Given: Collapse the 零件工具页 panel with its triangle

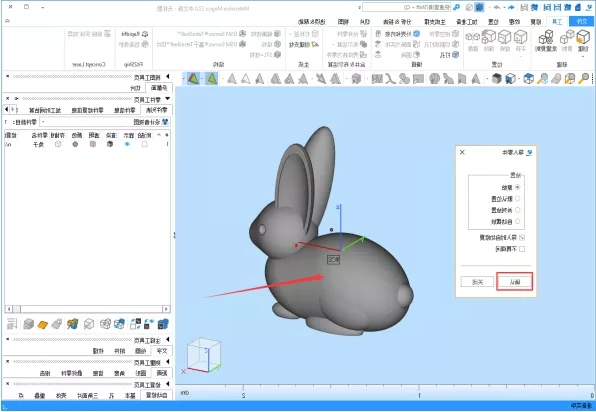Looking at the screenshot, I should 168,99.
